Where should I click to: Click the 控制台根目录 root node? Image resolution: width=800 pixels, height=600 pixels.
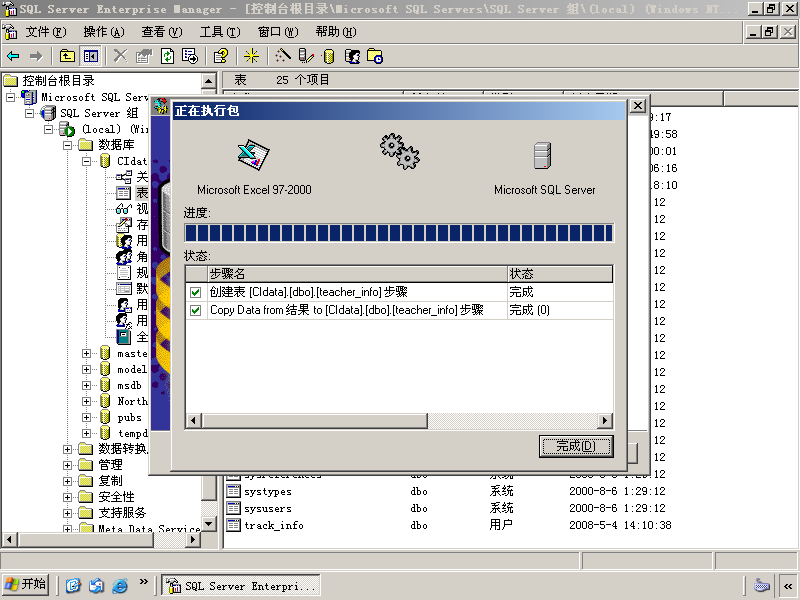click(x=58, y=81)
